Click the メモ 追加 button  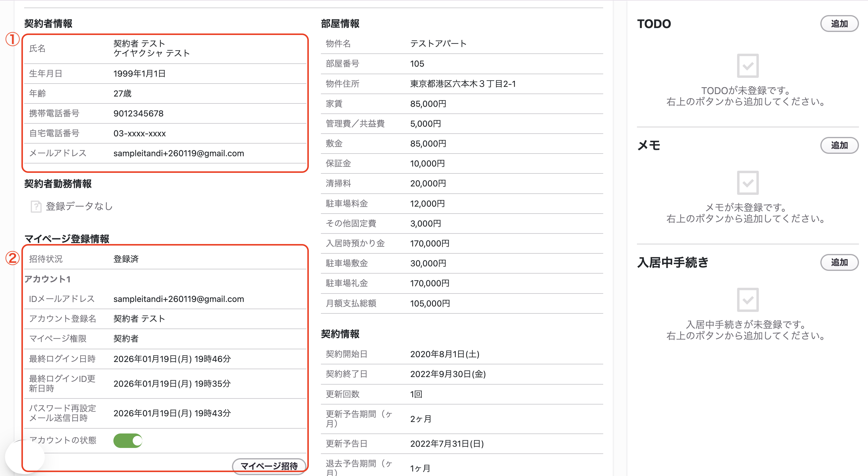click(839, 145)
